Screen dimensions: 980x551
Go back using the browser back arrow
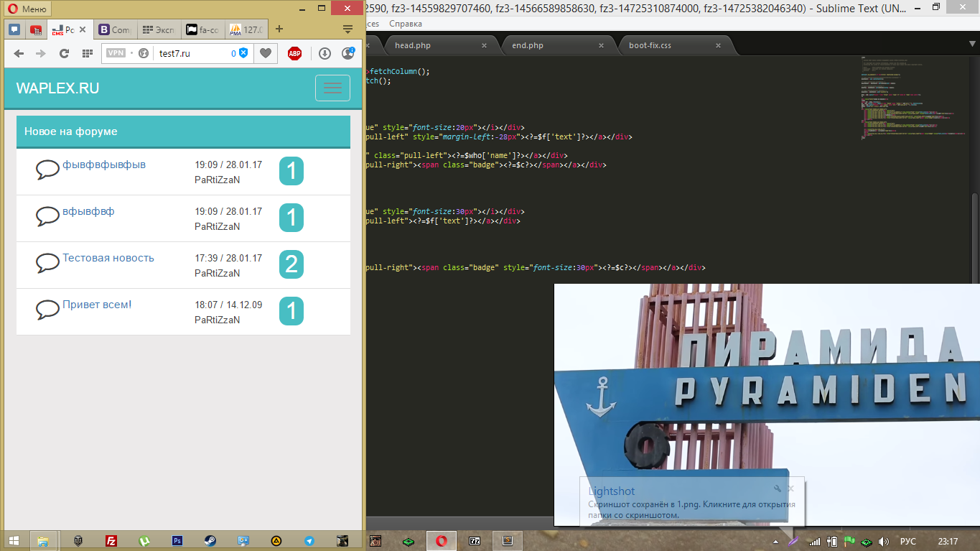pyautogui.click(x=19, y=53)
